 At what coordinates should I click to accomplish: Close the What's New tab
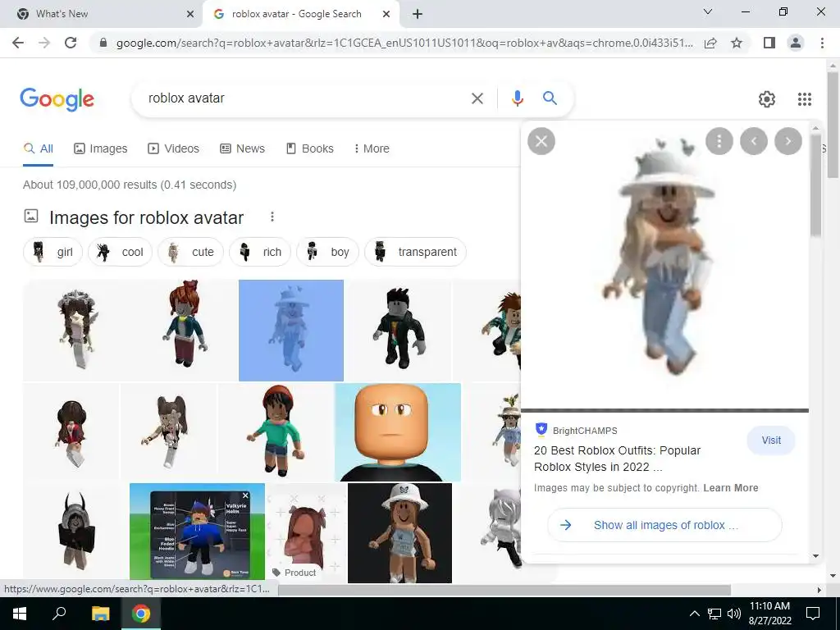[190, 15]
